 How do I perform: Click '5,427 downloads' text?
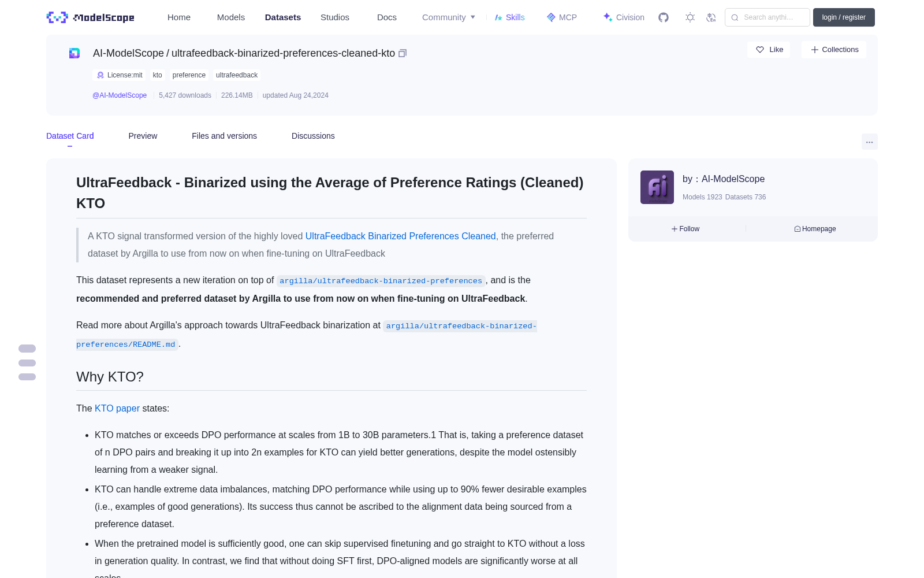click(185, 95)
